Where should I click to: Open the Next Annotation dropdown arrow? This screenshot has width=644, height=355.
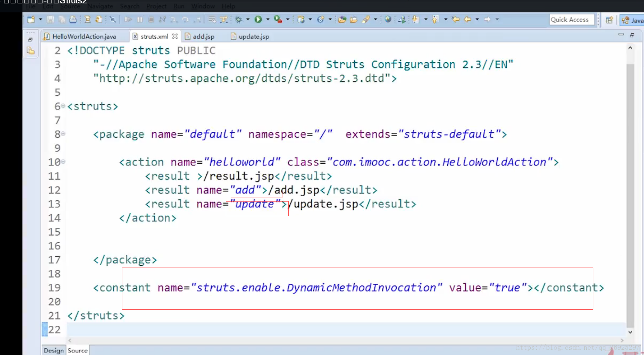point(426,19)
